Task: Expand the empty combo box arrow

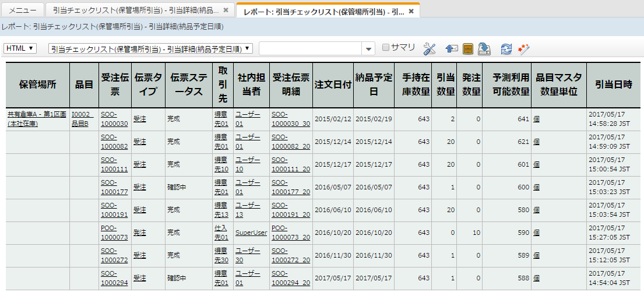Action: (368, 49)
